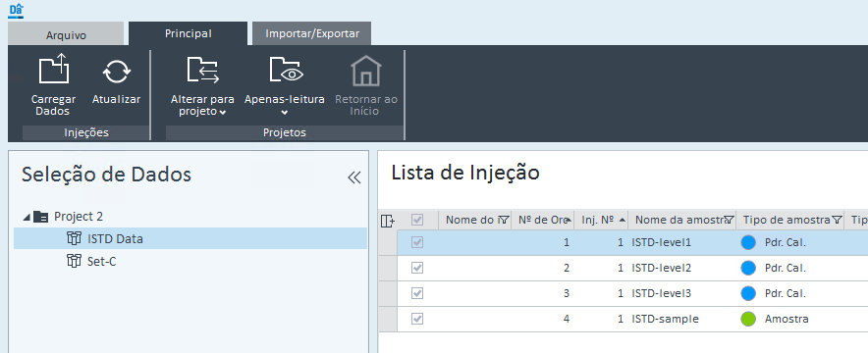Toggle the checkbox for the ISTD-level2 row

coord(417,268)
